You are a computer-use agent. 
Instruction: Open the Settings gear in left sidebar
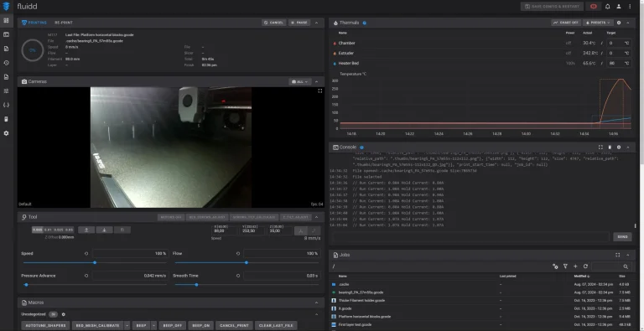6,133
